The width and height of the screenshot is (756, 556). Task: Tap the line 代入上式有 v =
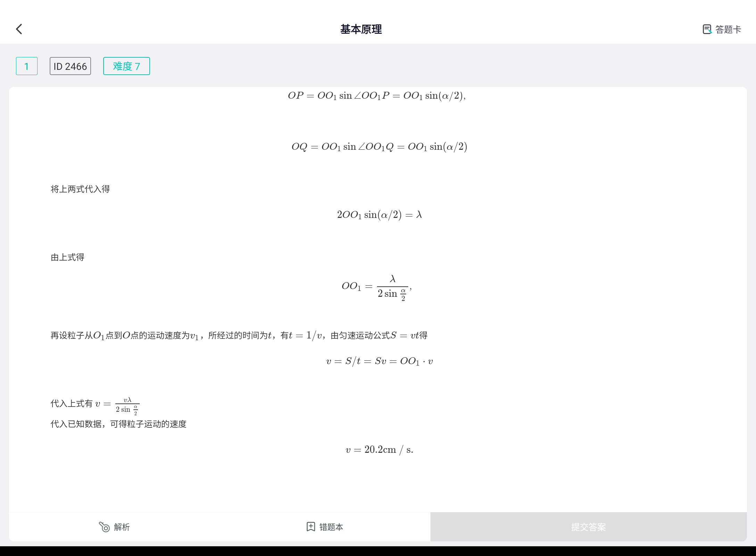pos(95,406)
